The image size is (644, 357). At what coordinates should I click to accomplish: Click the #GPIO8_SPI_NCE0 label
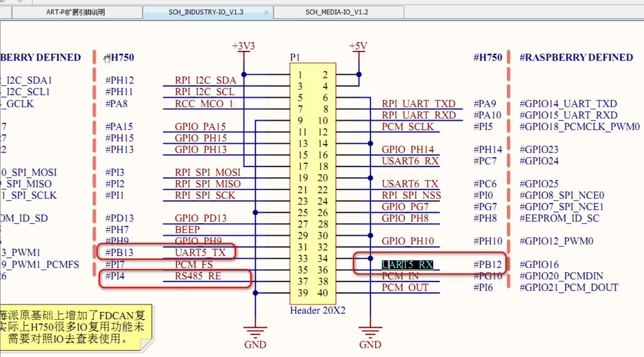point(562,195)
